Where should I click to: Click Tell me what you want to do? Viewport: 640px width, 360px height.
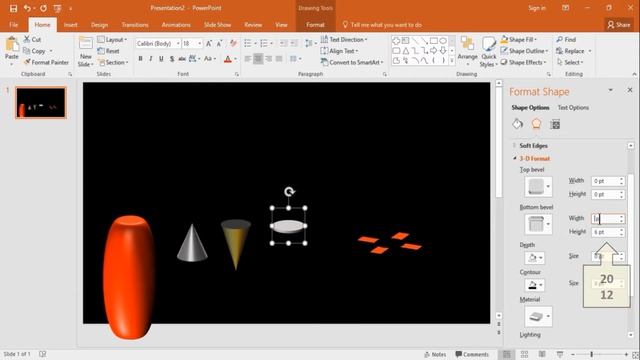tap(382, 25)
